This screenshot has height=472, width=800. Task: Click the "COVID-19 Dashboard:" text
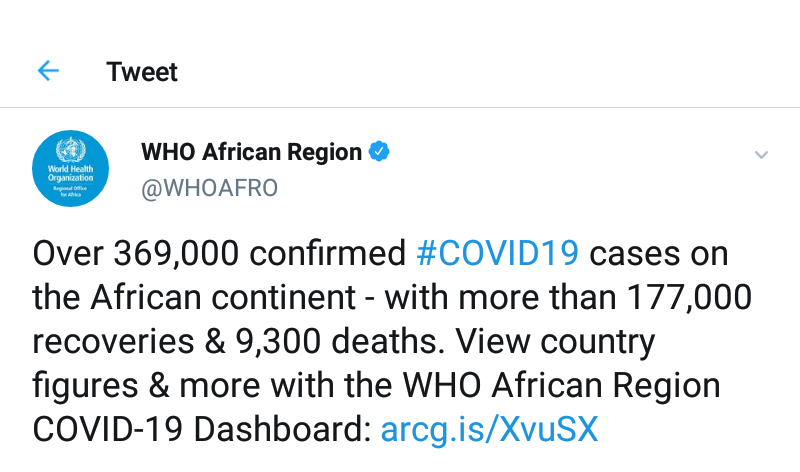click(x=201, y=429)
